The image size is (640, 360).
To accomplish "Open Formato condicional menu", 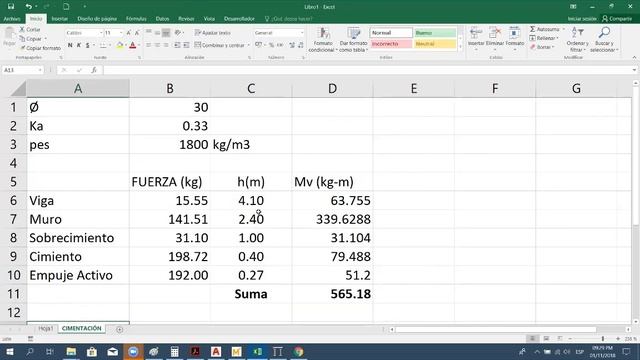I will 323,40.
